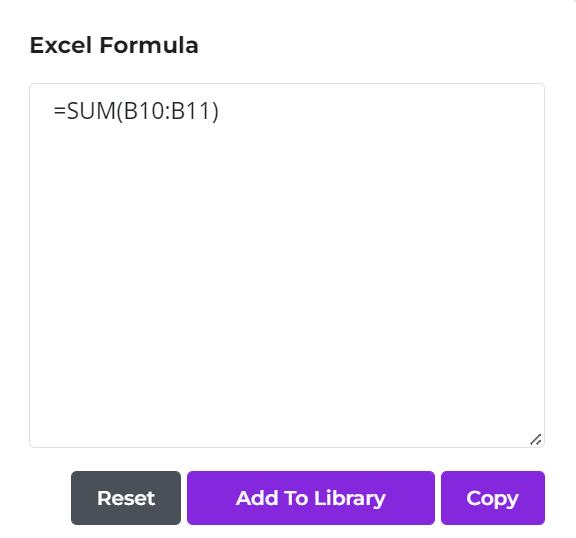Hit the purple Copy button
Screen dimensions: 576x538
tap(493, 498)
